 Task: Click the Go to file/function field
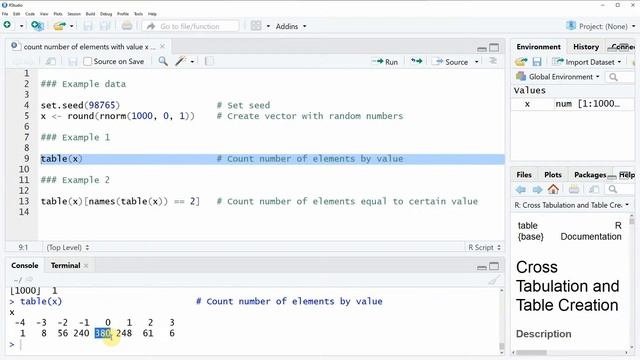click(191, 26)
